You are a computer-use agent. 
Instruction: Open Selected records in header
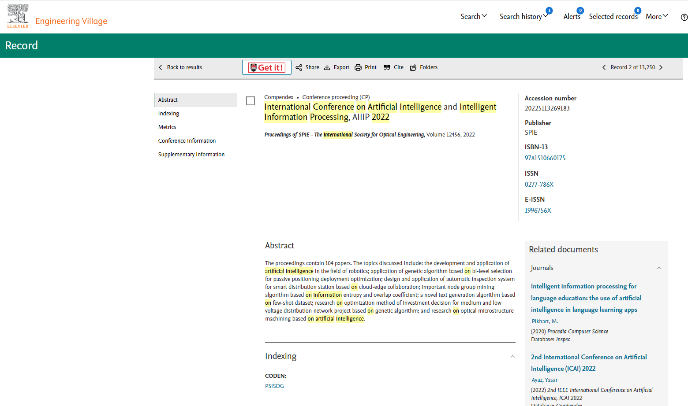(613, 16)
